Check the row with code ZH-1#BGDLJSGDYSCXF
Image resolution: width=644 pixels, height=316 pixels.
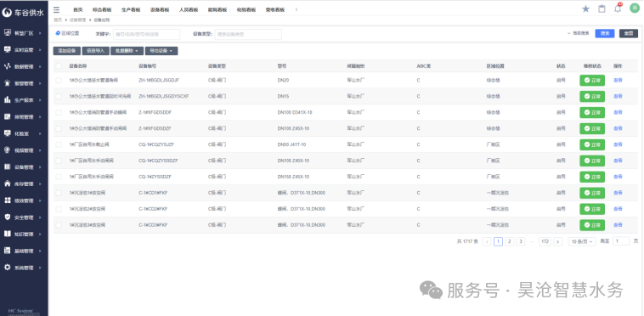(x=59, y=97)
